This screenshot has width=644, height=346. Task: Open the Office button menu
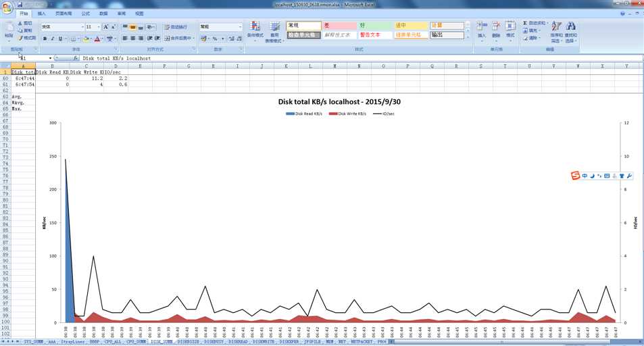[7, 7]
